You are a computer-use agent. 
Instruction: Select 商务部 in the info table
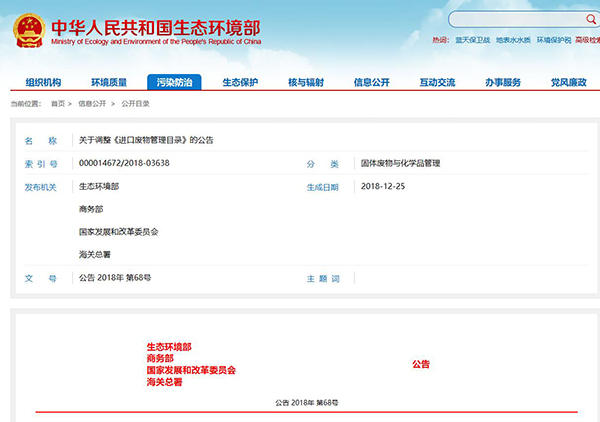click(91, 209)
